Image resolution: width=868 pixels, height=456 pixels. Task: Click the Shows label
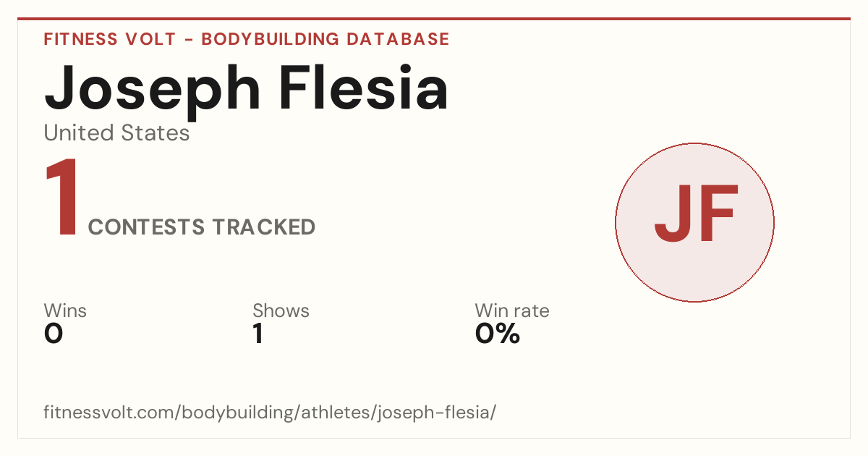[281, 311]
